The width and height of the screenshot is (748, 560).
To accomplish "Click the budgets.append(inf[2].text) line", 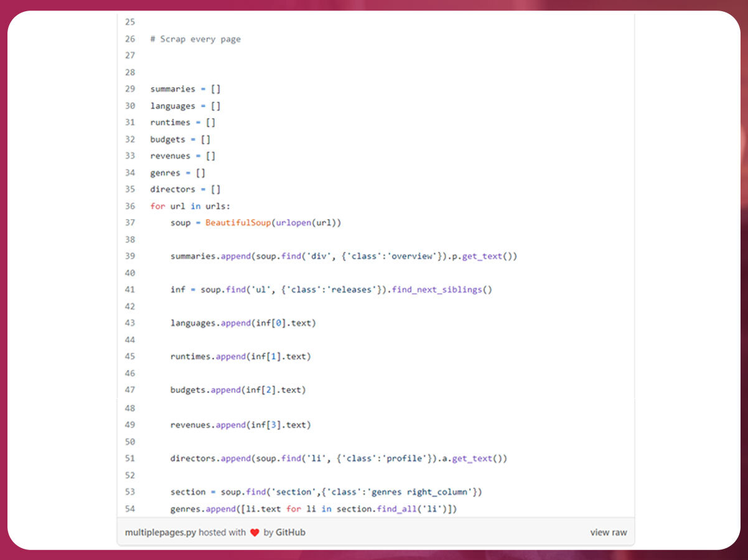I will point(238,390).
